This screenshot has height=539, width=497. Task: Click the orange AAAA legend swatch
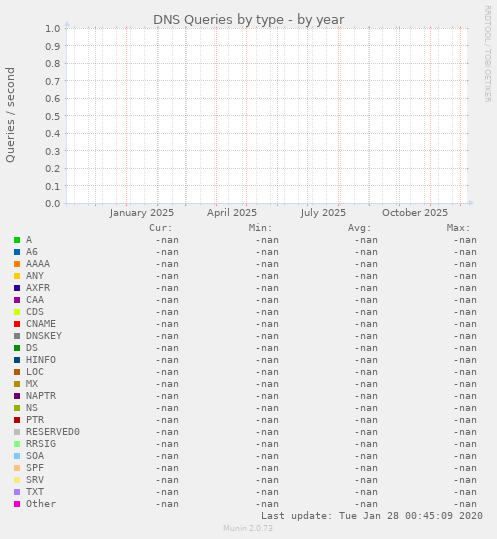[x=17, y=264]
